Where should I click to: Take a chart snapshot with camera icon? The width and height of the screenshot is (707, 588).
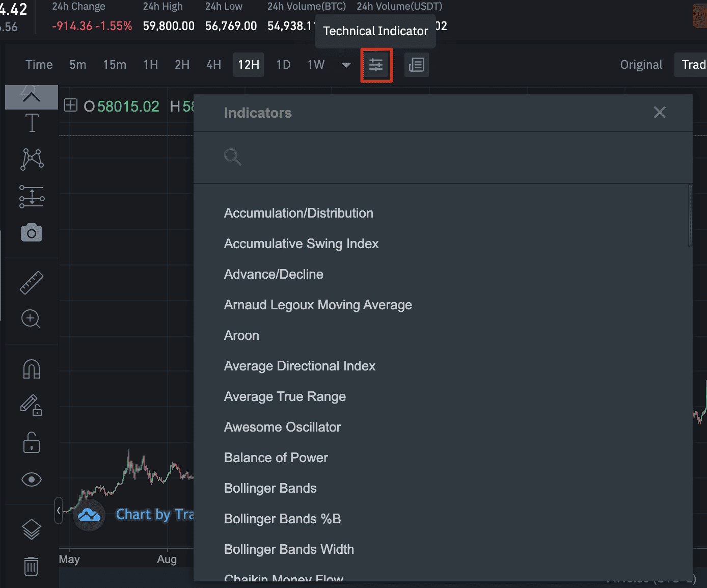point(32,232)
